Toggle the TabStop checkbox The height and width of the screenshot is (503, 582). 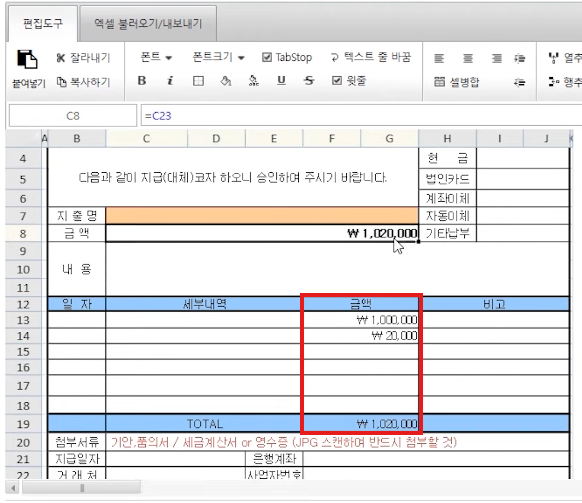(x=267, y=57)
